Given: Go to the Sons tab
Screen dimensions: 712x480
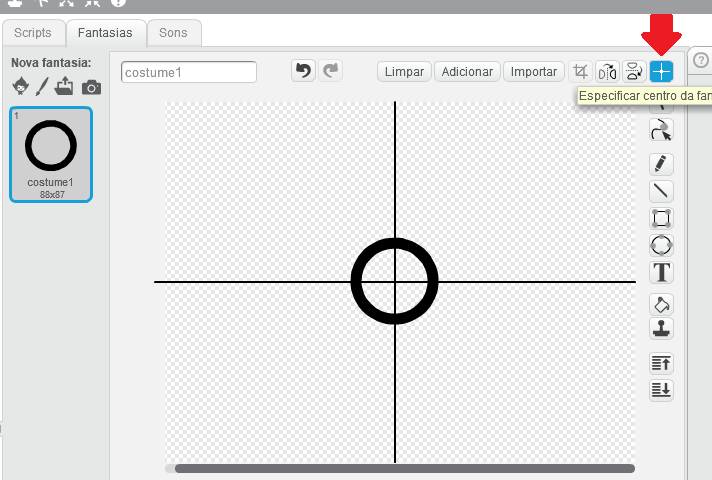Looking at the screenshot, I should [x=173, y=33].
